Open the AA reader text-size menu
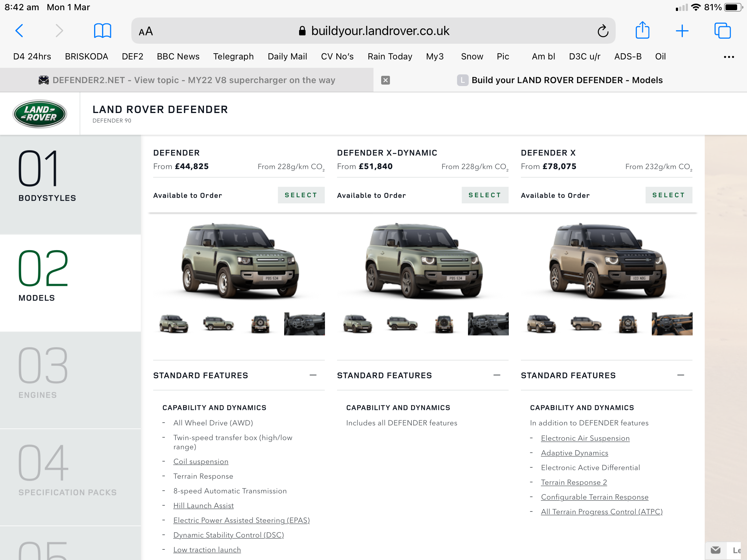The image size is (747, 560). [x=146, y=31]
